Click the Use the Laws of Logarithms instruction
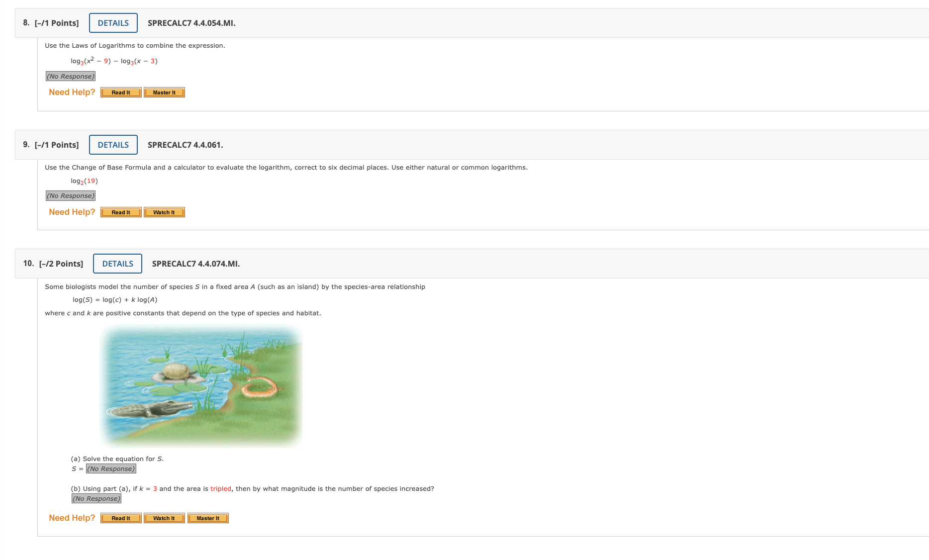The width and height of the screenshot is (929, 560). (135, 46)
